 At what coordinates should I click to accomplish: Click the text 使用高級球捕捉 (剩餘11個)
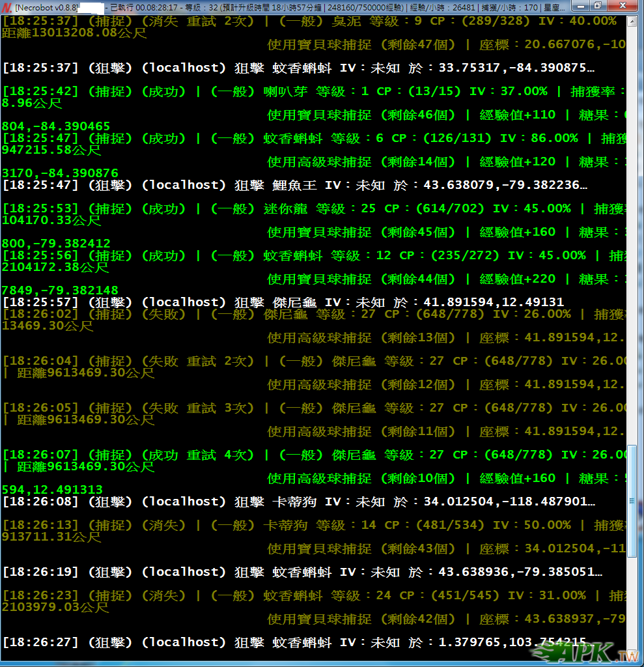tap(361, 431)
